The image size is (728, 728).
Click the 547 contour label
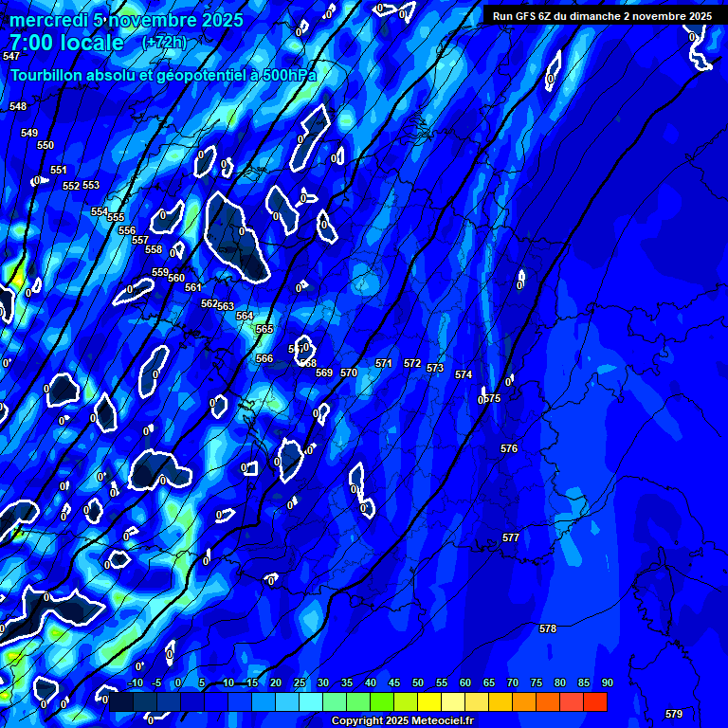tap(11, 57)
